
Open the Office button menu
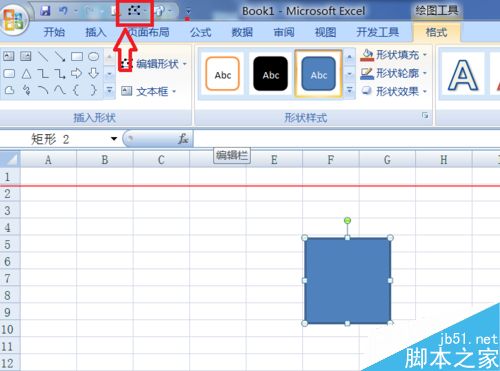coord(13,19)
